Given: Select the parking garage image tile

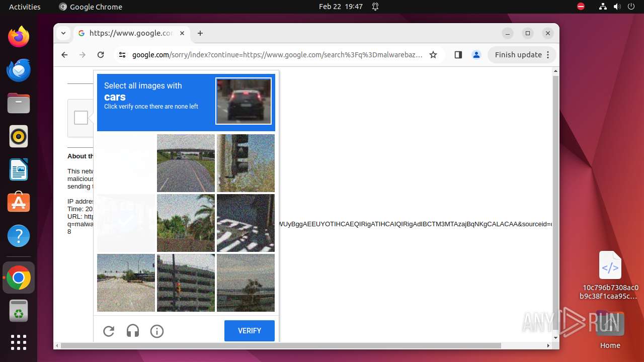Looking at the screenshot, I should click(x=186, y=283).
